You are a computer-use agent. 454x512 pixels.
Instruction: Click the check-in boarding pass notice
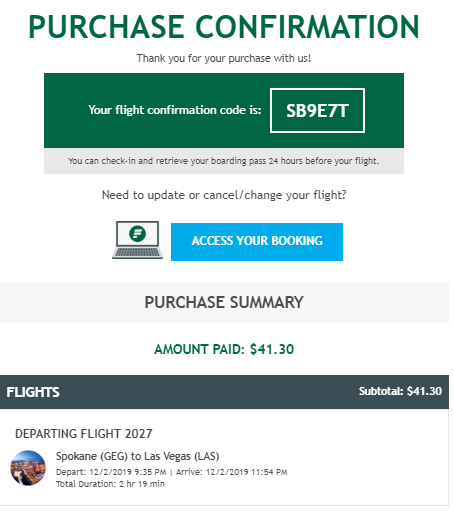(224, 161)
